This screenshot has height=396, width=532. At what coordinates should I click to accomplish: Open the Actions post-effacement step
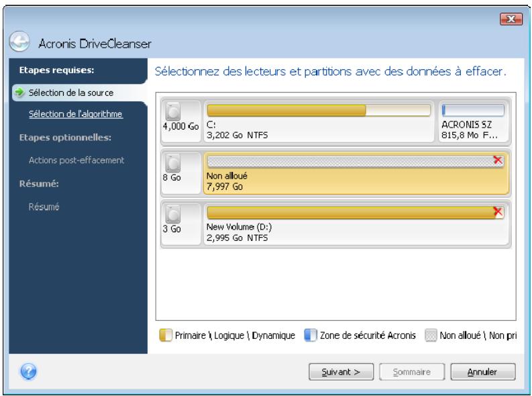(x=76, y=160)
